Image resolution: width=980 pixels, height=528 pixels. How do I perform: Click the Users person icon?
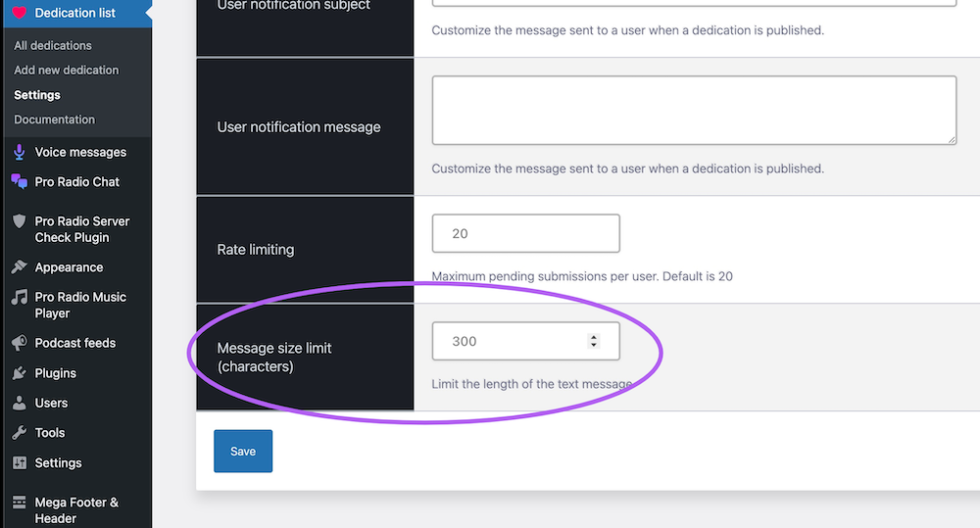[x=19, y=403]
